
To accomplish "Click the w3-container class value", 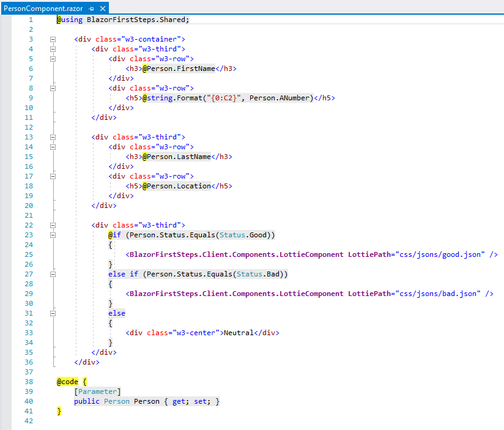I will (x=150, y=39).
